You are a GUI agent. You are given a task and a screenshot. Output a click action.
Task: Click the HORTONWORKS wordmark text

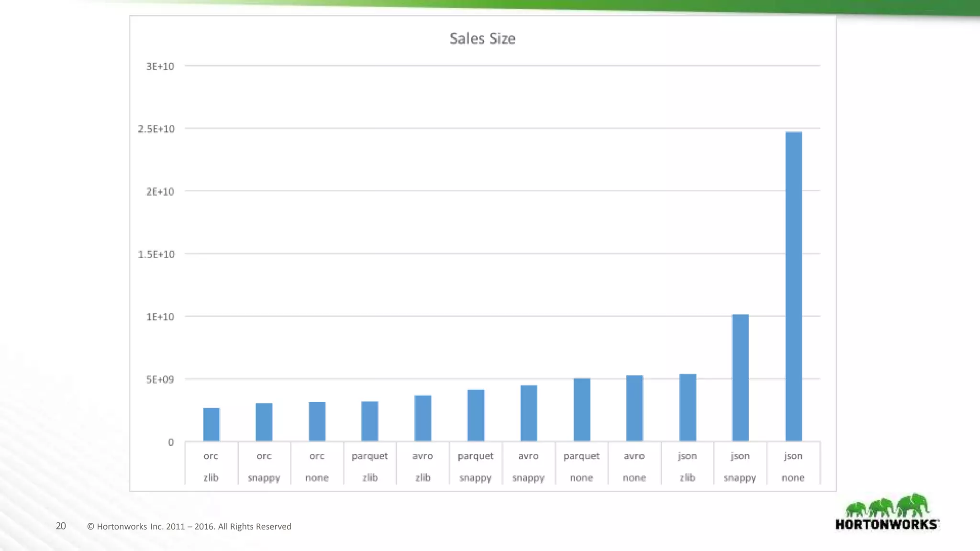[887, 525]
